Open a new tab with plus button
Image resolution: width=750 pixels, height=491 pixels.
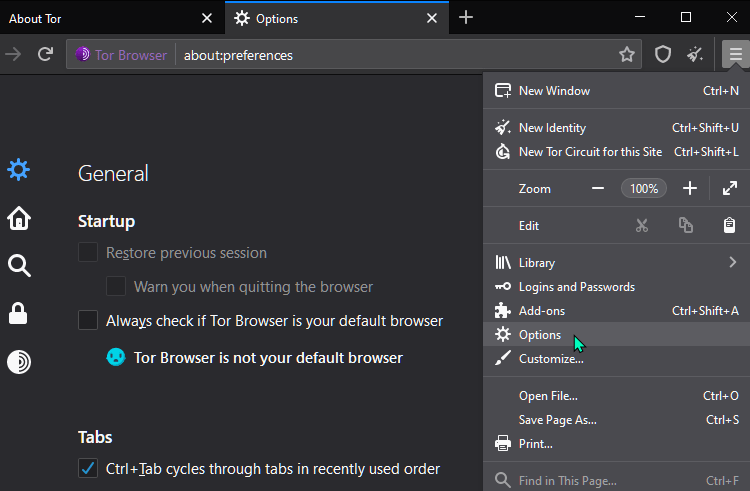click(x=466, y=18)
